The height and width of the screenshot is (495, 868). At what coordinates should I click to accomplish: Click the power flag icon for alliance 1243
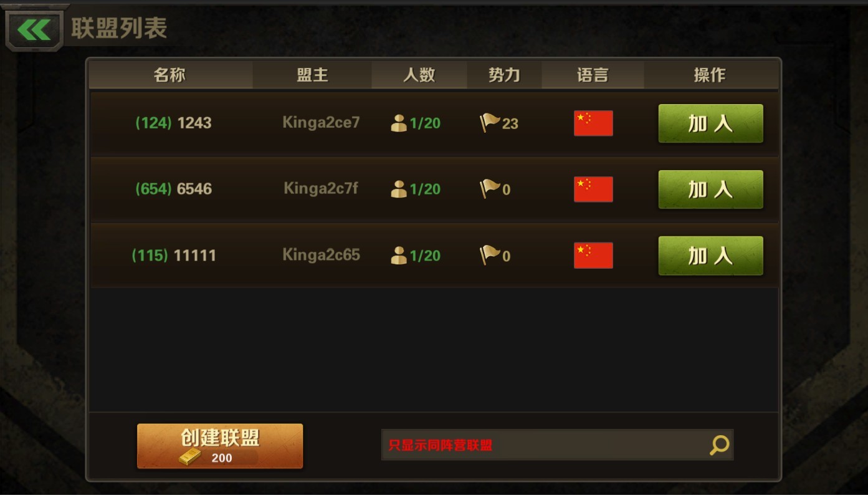490,122
